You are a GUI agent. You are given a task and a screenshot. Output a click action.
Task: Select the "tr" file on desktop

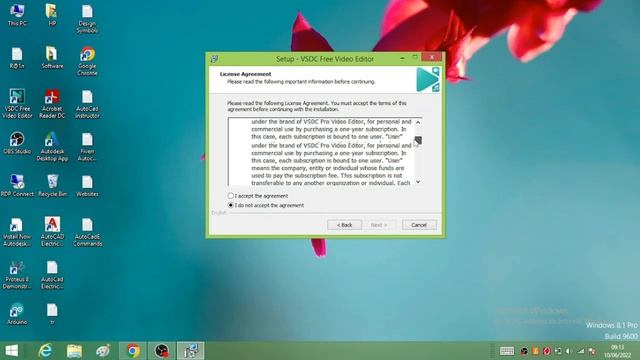pos(52,314)
